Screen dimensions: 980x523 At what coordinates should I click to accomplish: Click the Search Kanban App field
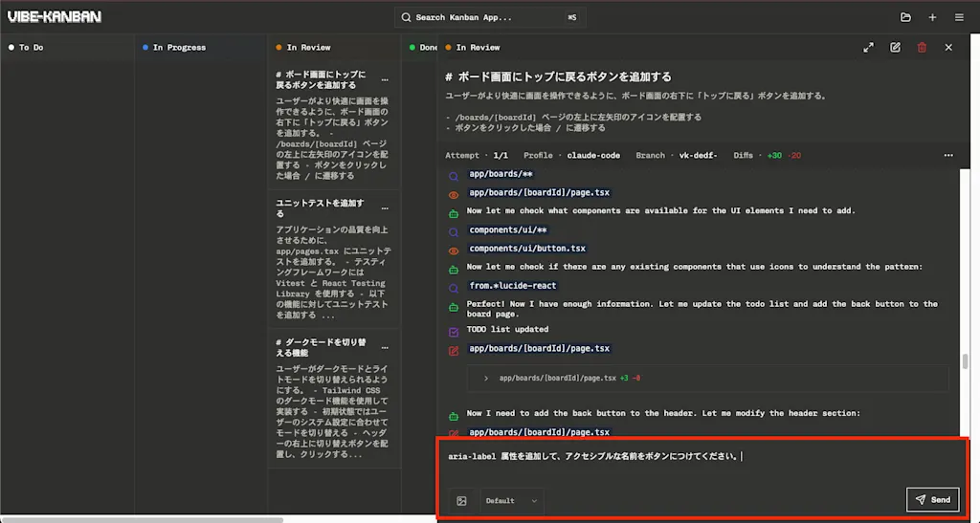pos(490,17)
